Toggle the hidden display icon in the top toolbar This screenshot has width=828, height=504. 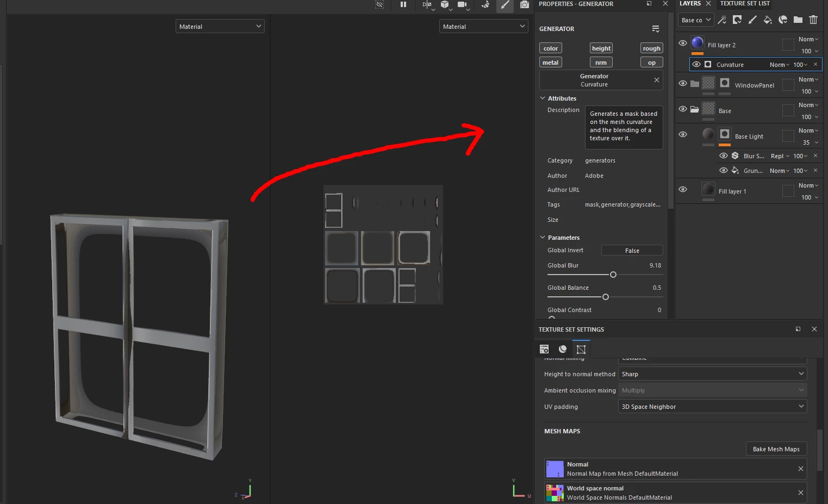[379, 4]
